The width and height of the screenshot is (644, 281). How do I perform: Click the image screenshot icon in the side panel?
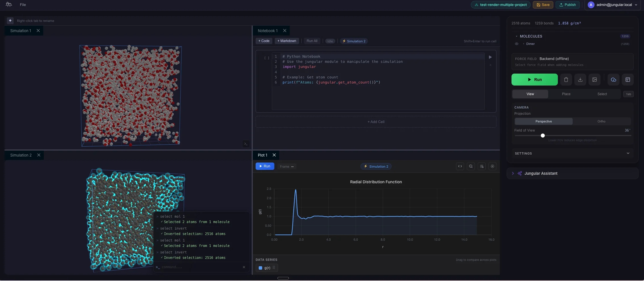[594, 80]
